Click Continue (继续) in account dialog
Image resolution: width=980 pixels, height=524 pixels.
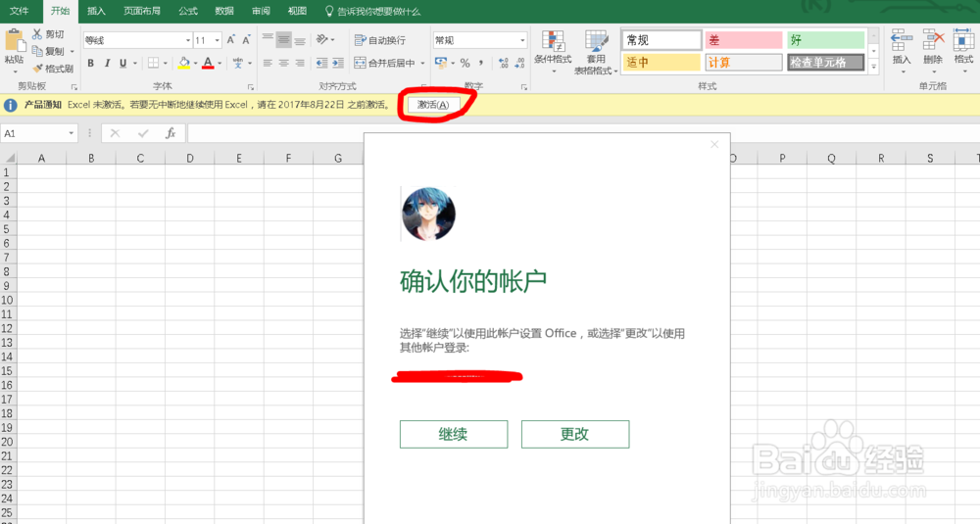[x=454, y=434]
